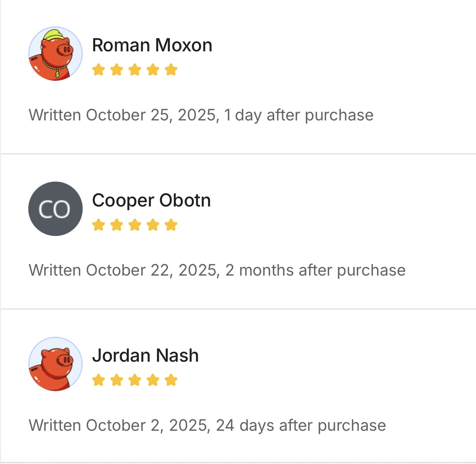Click the first star of Cooper Obotn's rating
Viewport: 476px width, 464px height.
click(99, 225)
